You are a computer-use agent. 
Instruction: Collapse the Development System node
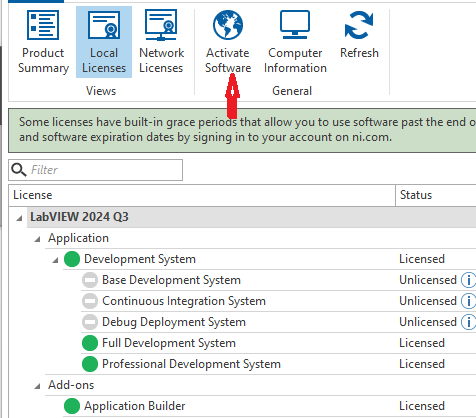[x=55, y=260]
